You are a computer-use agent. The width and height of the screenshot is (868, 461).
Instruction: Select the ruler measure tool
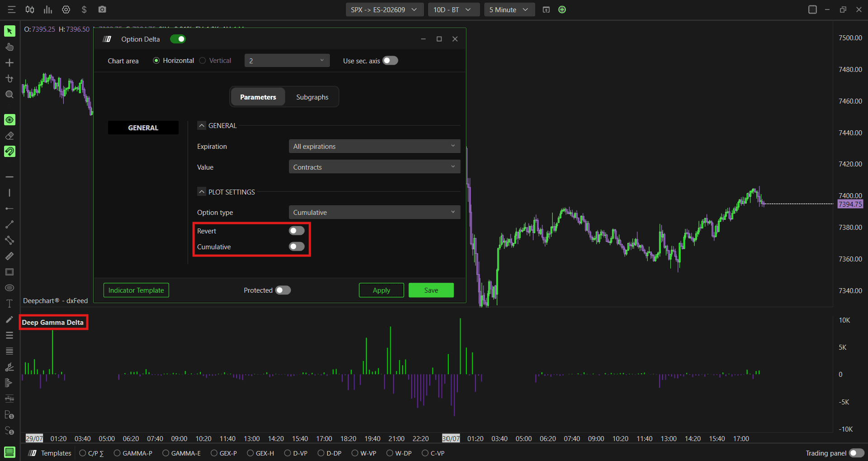(9, 256)
